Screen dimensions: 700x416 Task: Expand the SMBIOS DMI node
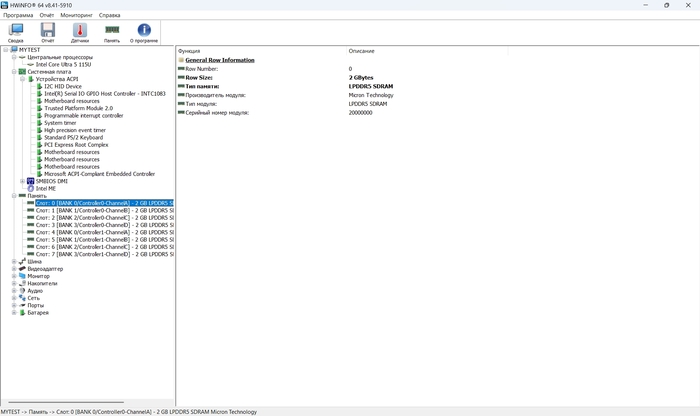point(22,181)
